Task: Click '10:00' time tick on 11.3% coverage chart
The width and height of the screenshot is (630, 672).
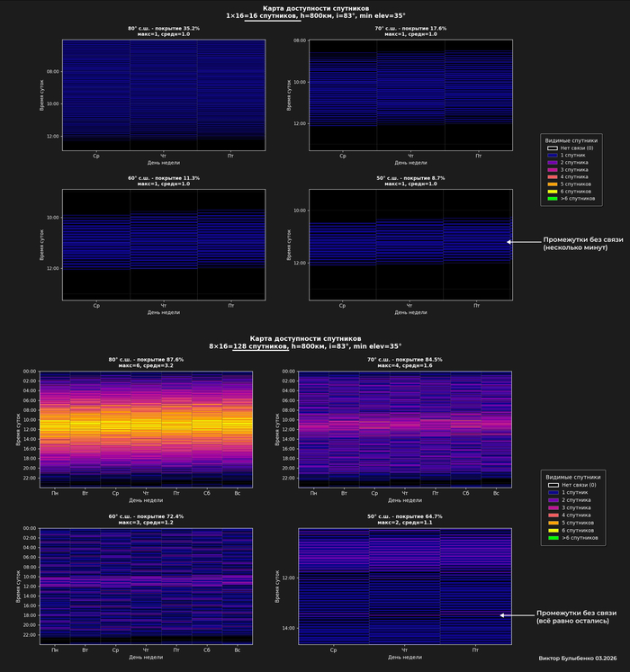Action: (53, 218)
